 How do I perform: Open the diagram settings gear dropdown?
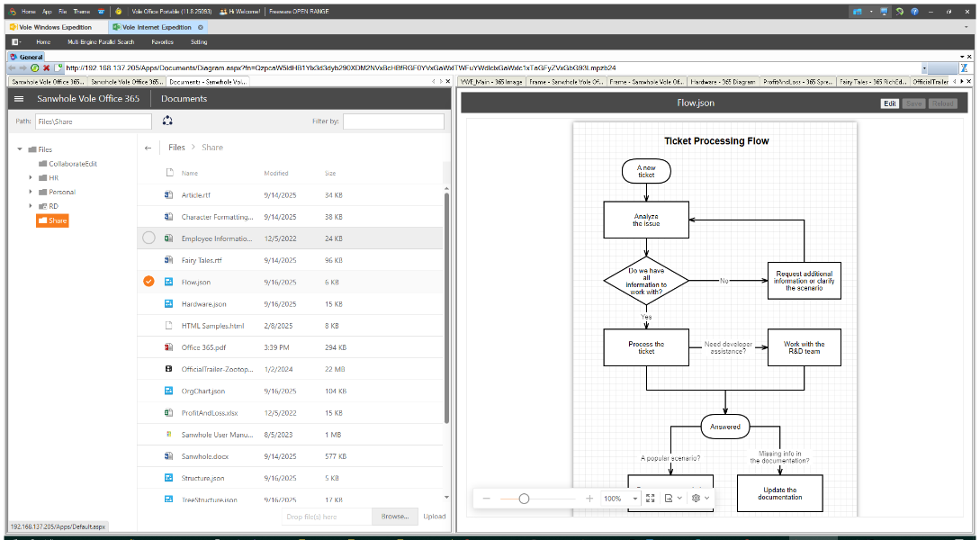[x=700, y=498]
